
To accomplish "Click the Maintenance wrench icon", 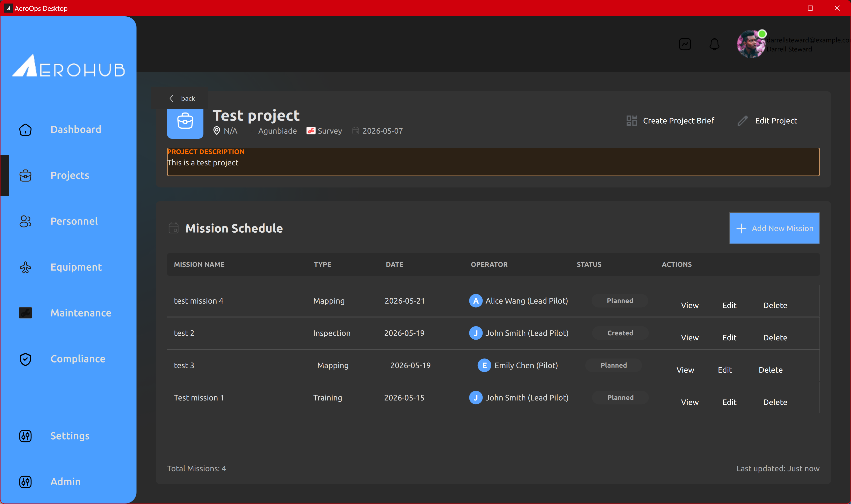I will (25, 313).
